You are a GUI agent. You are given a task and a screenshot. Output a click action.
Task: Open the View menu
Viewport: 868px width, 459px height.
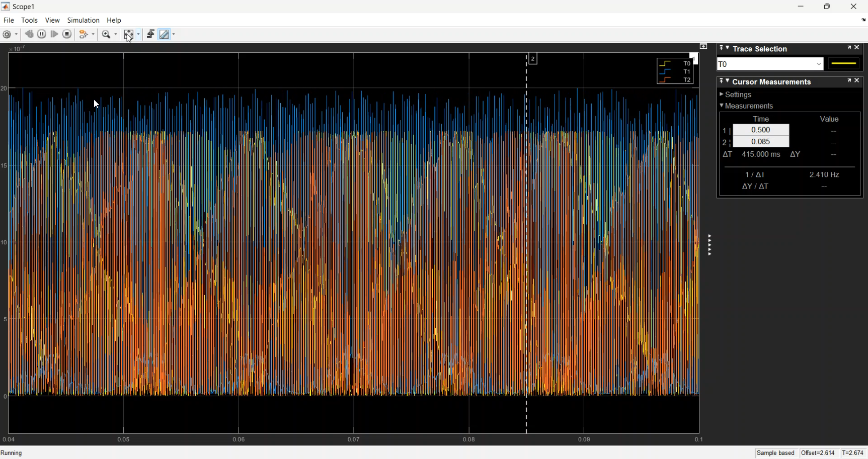pyautogui.click(x=52, y=21)
